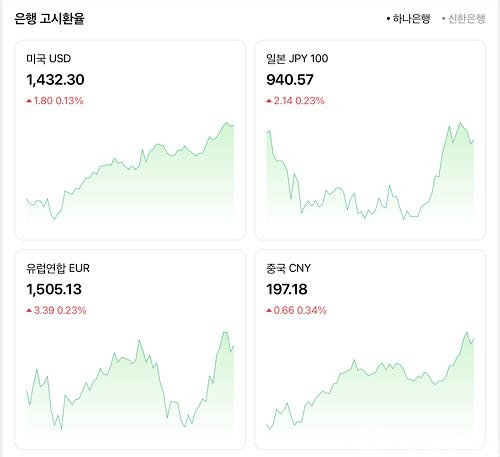Click the USD rate value 1,432.30

point(55,80)
